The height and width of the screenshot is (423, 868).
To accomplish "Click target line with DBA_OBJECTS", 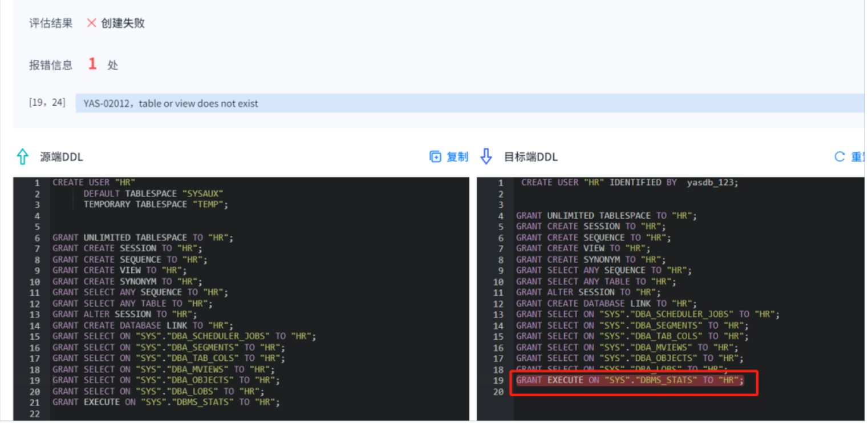I will pyautogui.click(x=630, y=358).
